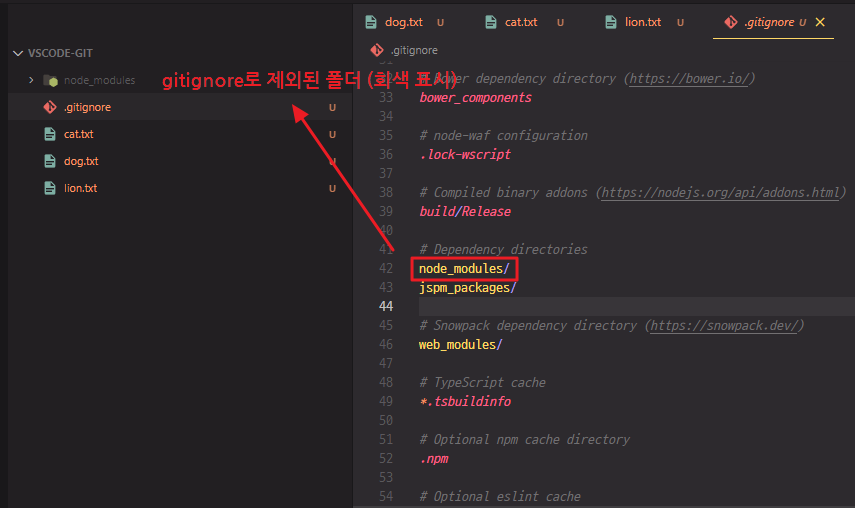Click the web_modules/ entry on line 46
855x508 pixels.
460,344
